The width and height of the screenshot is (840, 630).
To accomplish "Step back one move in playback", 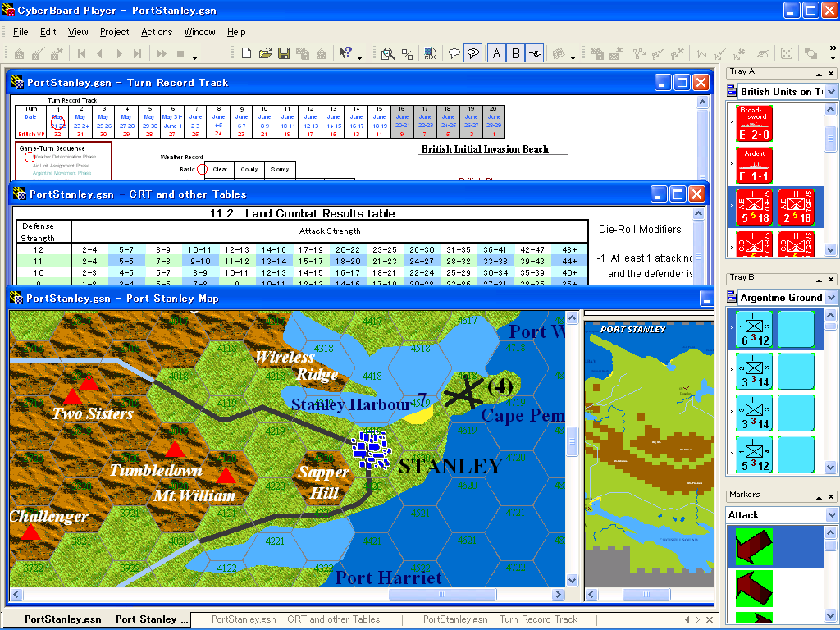I will click(x=99, y=53).
